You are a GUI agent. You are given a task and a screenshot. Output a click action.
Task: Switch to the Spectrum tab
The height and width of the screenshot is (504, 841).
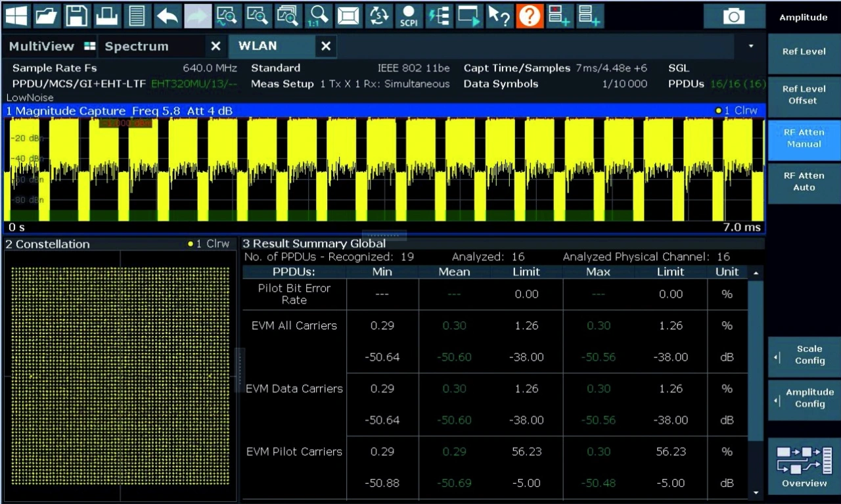[x=137, y=47]
